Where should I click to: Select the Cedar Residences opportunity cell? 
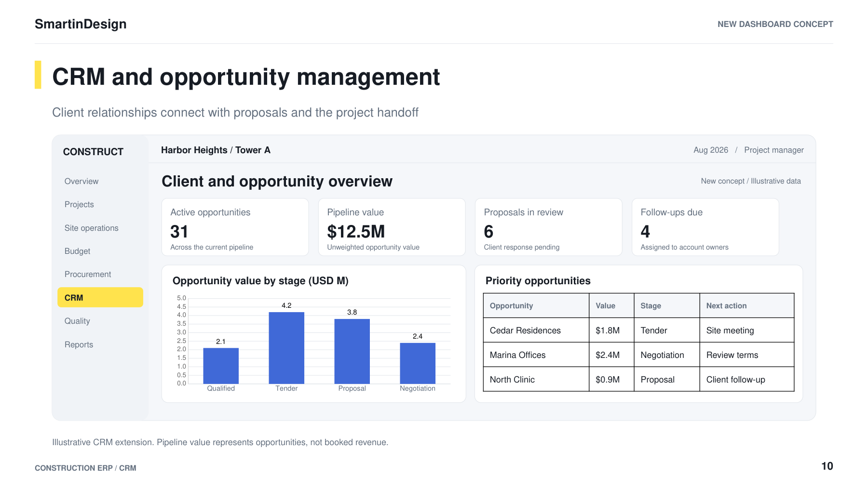tap(536, 330)
